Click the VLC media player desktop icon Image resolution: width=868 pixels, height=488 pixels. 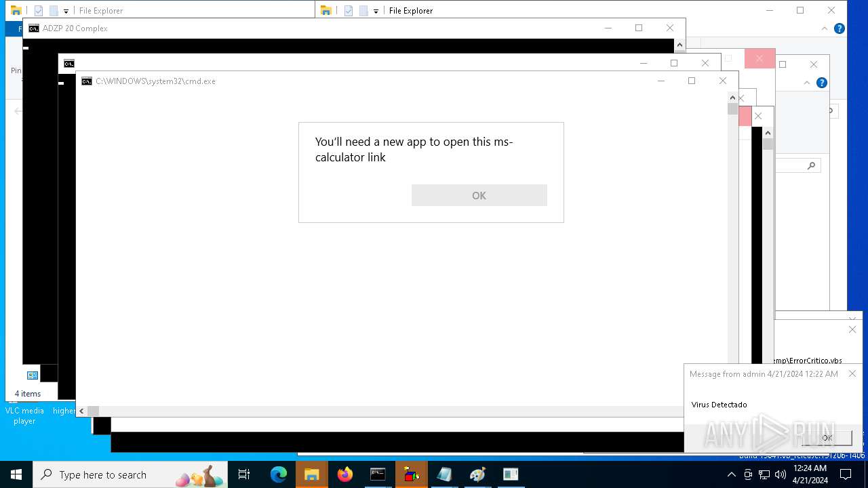pos(24,415)
